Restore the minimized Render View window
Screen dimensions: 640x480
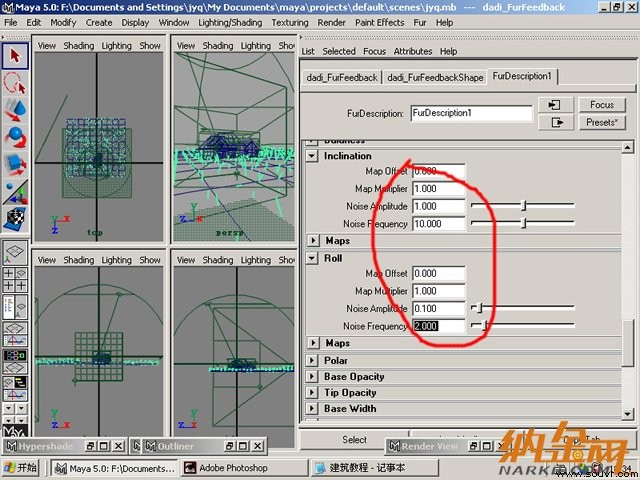pyautogui.click(x=473, y=447)
